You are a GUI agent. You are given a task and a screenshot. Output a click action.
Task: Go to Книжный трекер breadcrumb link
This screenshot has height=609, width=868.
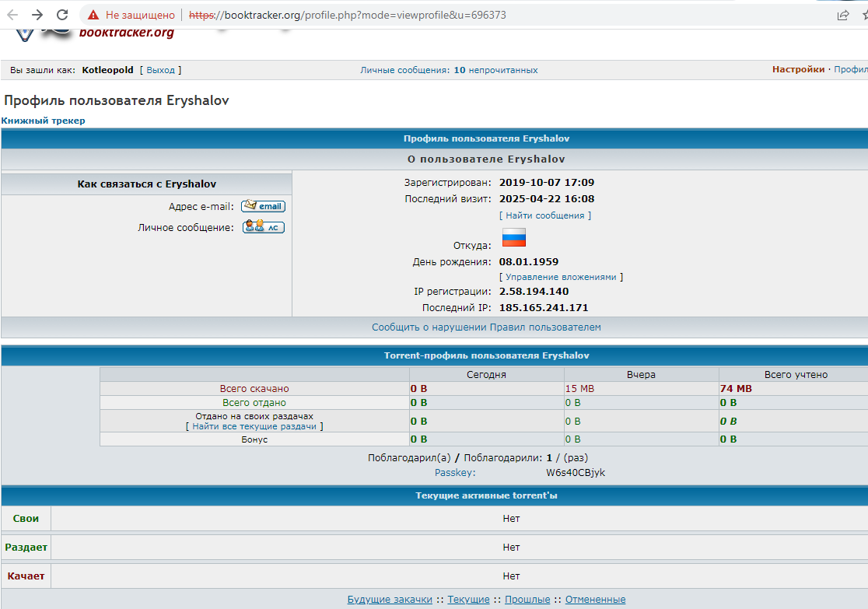tap(44, 121)
